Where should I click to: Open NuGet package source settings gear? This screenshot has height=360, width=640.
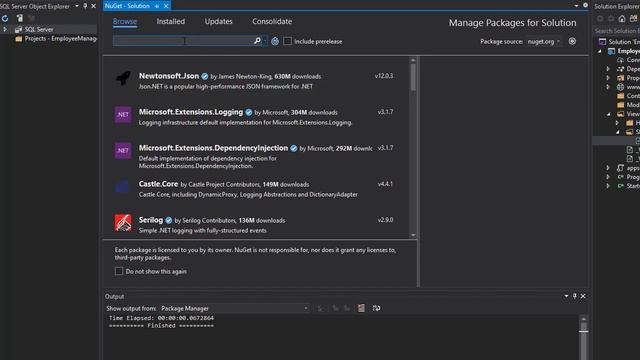pyautogui.click(x=572, y=41)
